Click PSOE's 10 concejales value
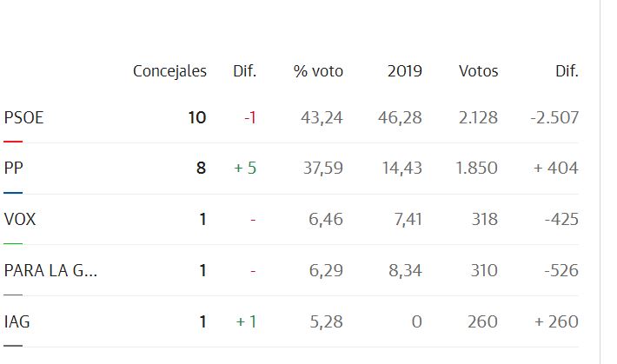617x364 pixels. [197, 117]
